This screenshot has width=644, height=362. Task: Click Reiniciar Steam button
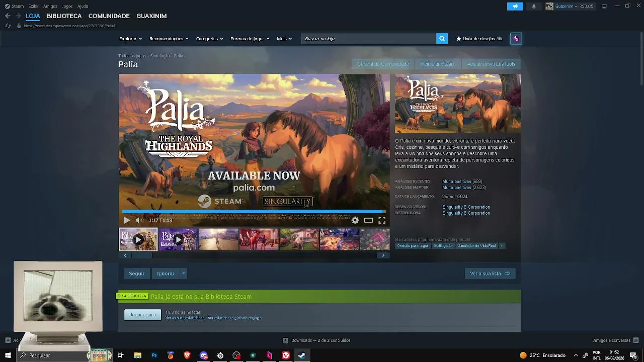[438, 64]
